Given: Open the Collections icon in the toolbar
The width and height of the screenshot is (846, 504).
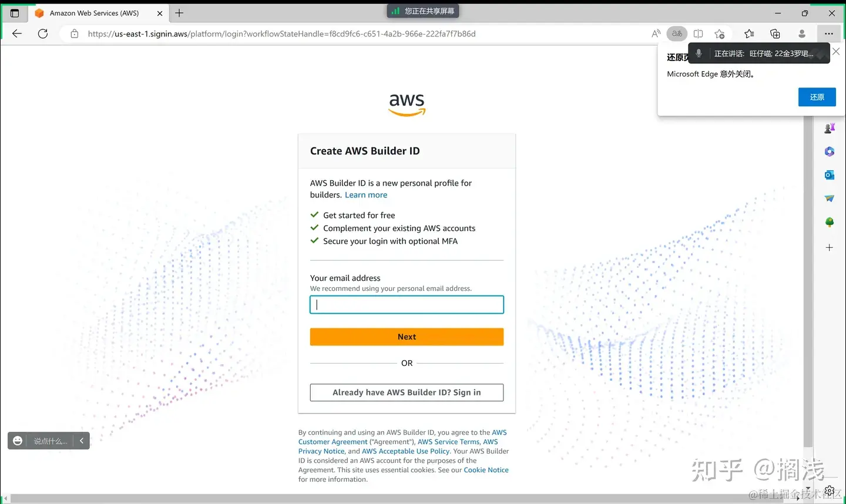Looking at the screenshot, I should (775, 33).
